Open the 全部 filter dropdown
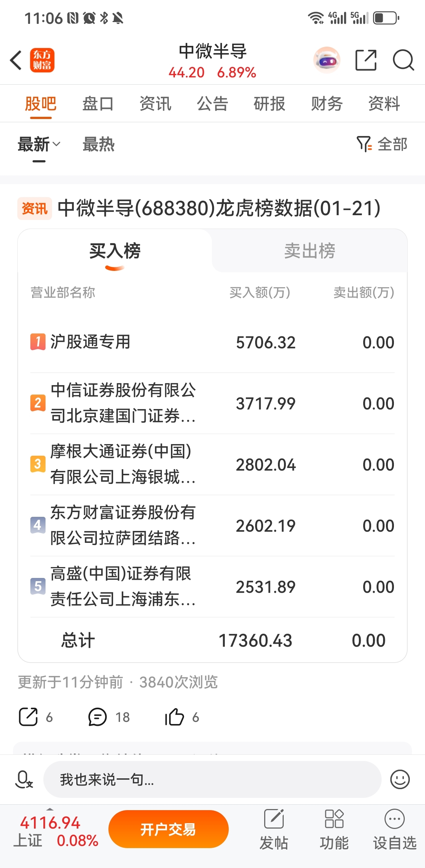Image resolution: width=425 pixels, height=868 pixels. 382,144
